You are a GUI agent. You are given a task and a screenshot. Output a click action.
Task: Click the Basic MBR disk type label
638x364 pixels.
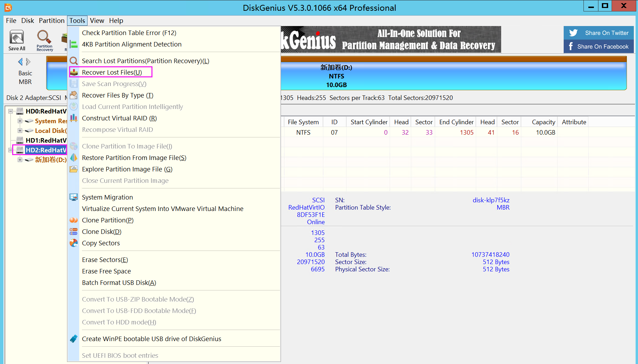pyautogui.click(x=25, y=78)
